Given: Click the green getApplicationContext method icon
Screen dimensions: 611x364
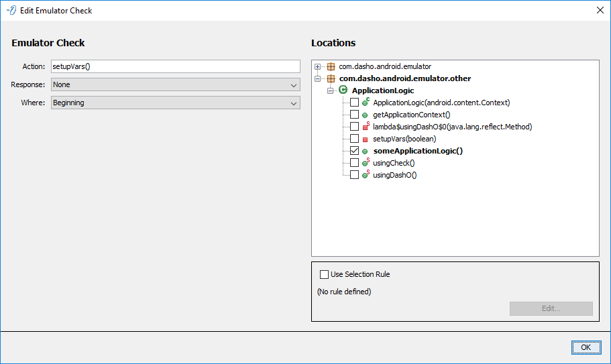Looking at the screenshot, I should pyautogui.click(x=366, y=115).
